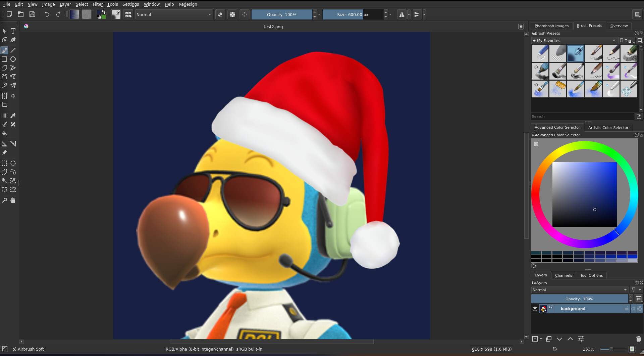Toggle inherit alpha on the background layer
The height and width of the screenshot is (356, 644).
(633, 309)
